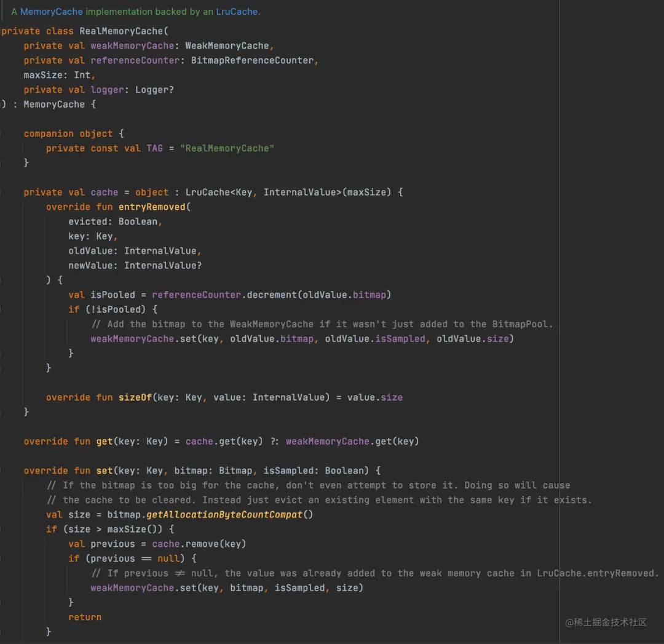Open the LruCache link in the doc comment
This screenshot has width=664, height=644.
coord(236,12)
